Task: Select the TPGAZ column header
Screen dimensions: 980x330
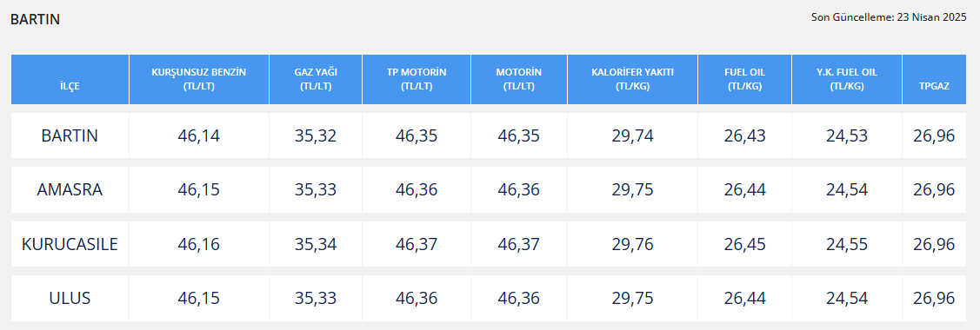Action: tap(935, 86)
